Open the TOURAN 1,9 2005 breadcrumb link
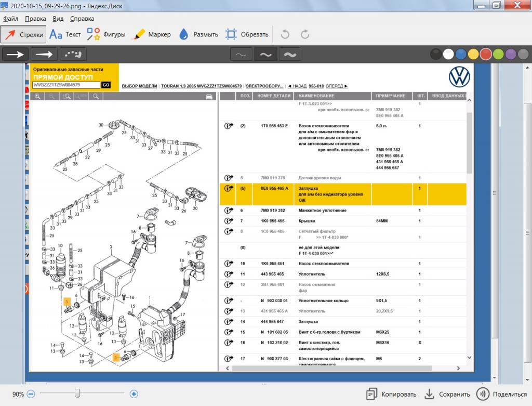 click(x=201, y=86)
